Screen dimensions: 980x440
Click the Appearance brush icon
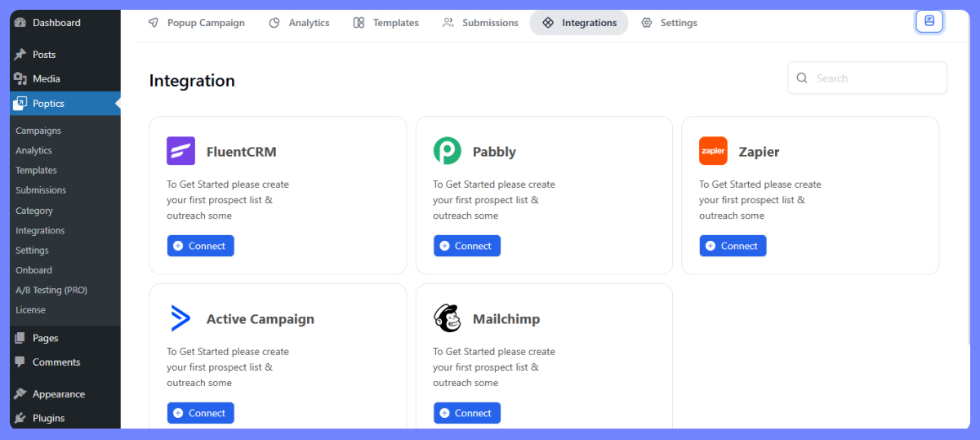[20, 393]
